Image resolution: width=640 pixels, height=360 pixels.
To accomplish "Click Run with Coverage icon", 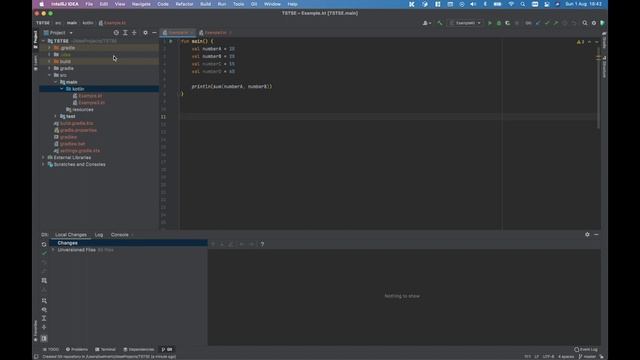I will pyautogui.click(x=508, y=23).
